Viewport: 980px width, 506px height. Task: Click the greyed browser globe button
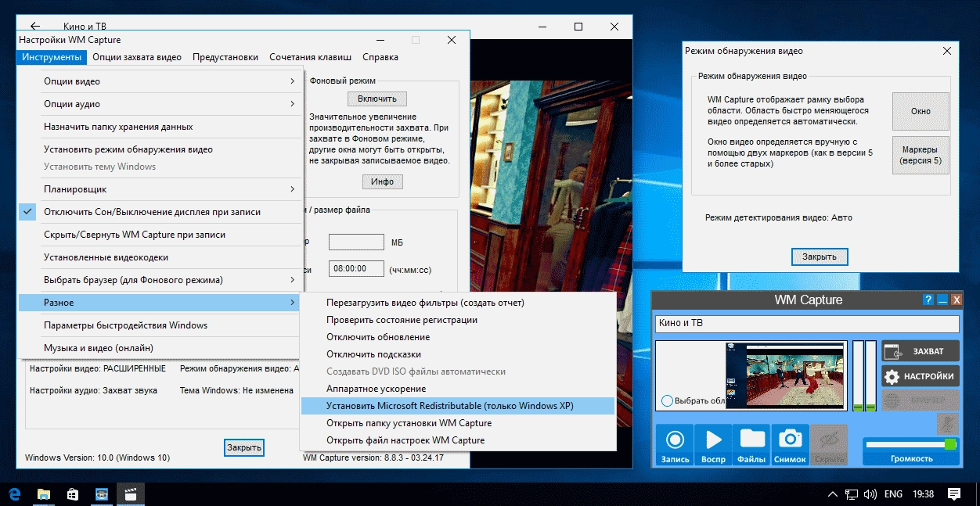point(920,400)
